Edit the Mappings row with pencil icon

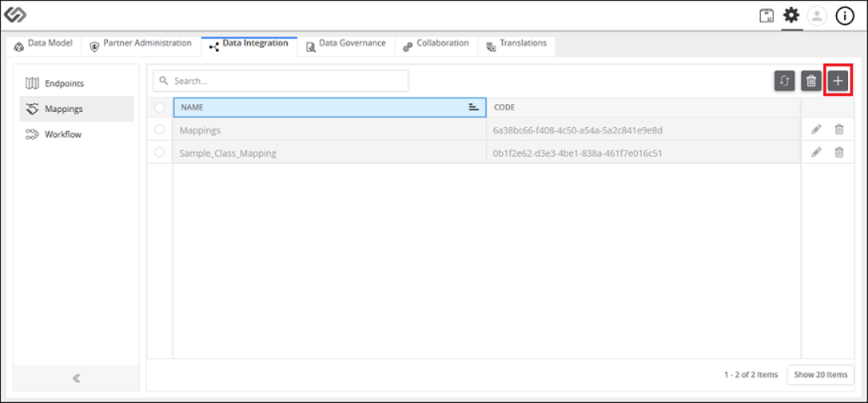(816, 130)
